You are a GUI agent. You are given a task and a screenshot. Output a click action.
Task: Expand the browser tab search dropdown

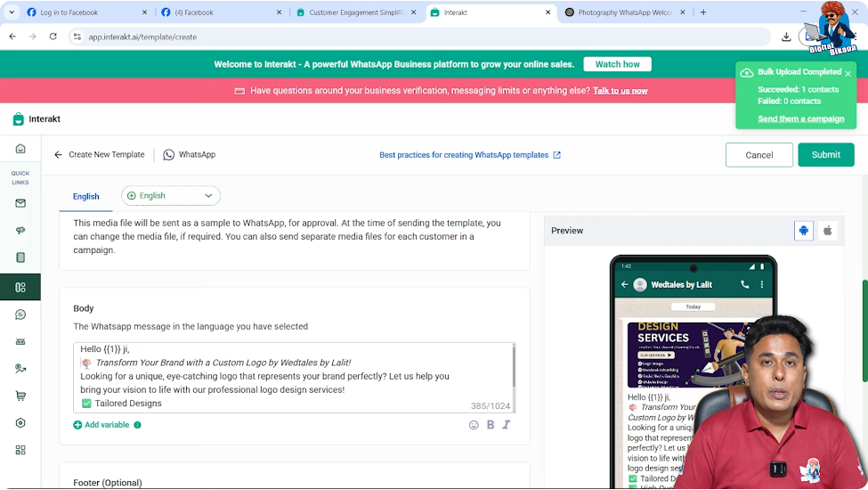point(11,12)
